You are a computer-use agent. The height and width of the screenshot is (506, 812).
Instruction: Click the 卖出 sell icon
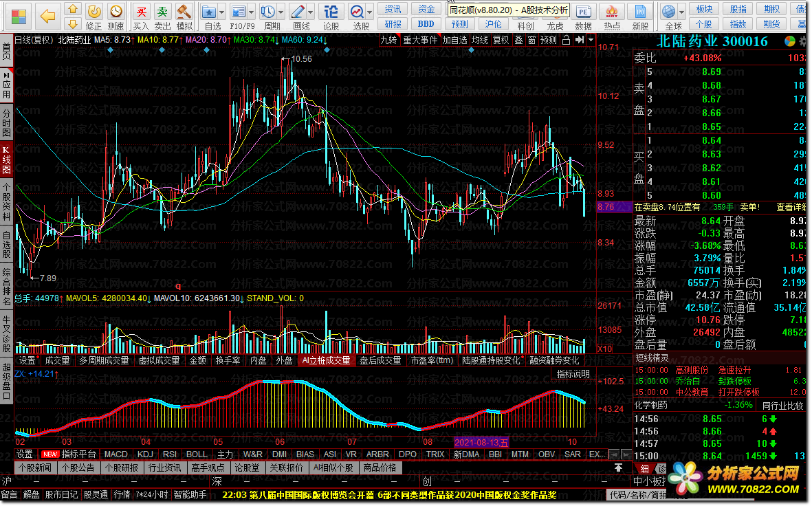[163, 16]
